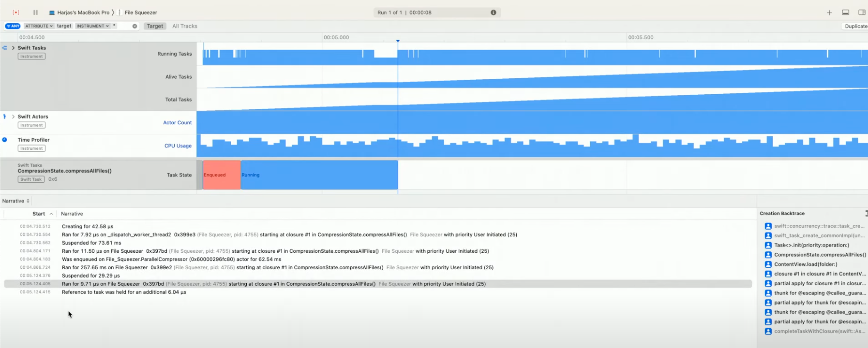
Task: Sort by the Start column header
Action: tap(39, 214)
